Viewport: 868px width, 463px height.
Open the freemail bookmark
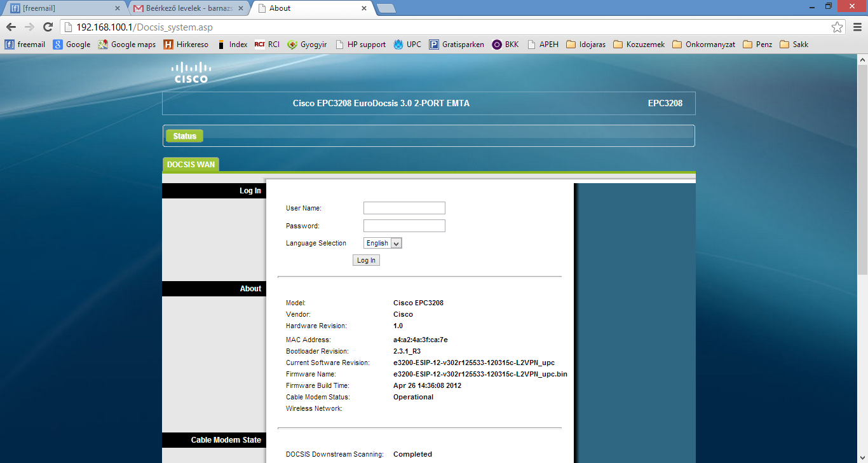(25, 45)
